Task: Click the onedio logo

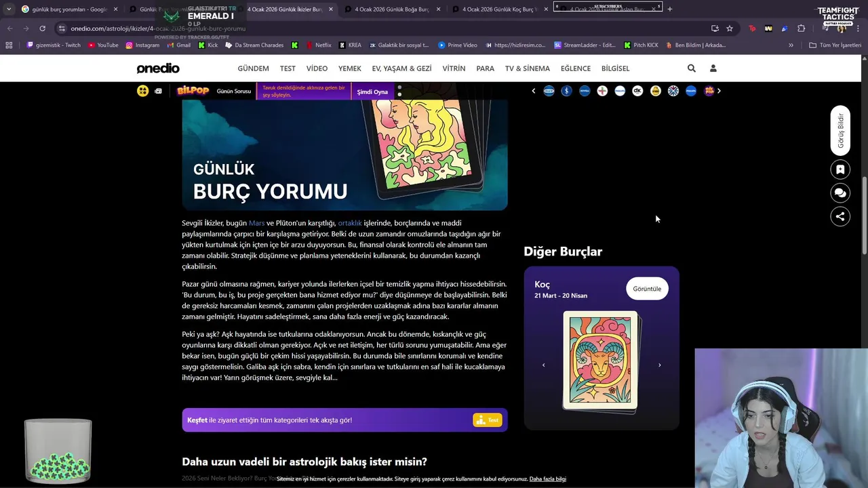Action: point(158,68)
